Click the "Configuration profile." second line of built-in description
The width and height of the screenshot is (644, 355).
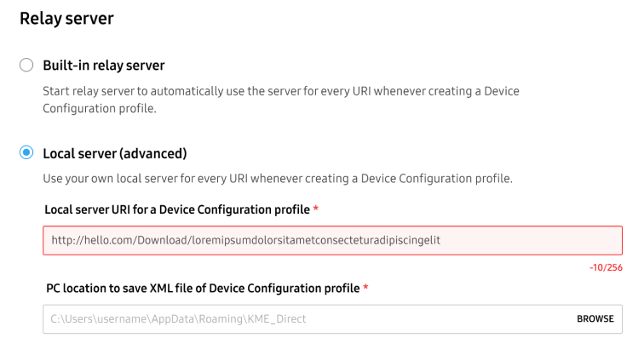(x=100, y=108)
